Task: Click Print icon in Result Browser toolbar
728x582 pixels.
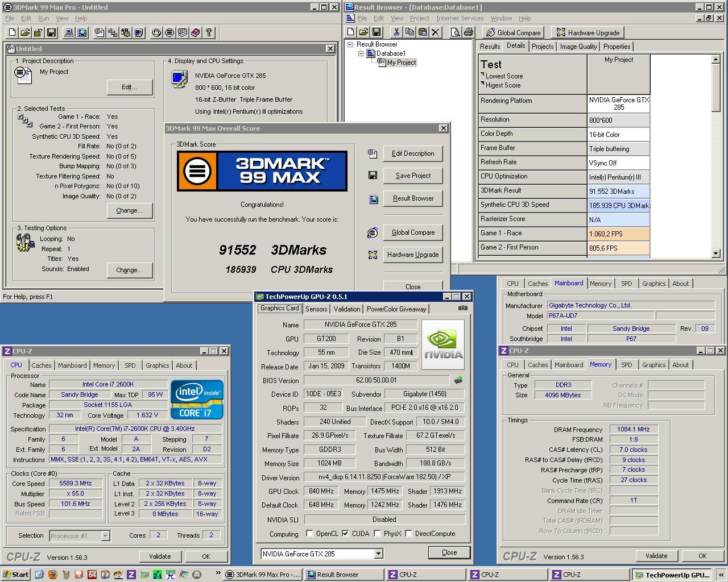Action: coord(468,32)
